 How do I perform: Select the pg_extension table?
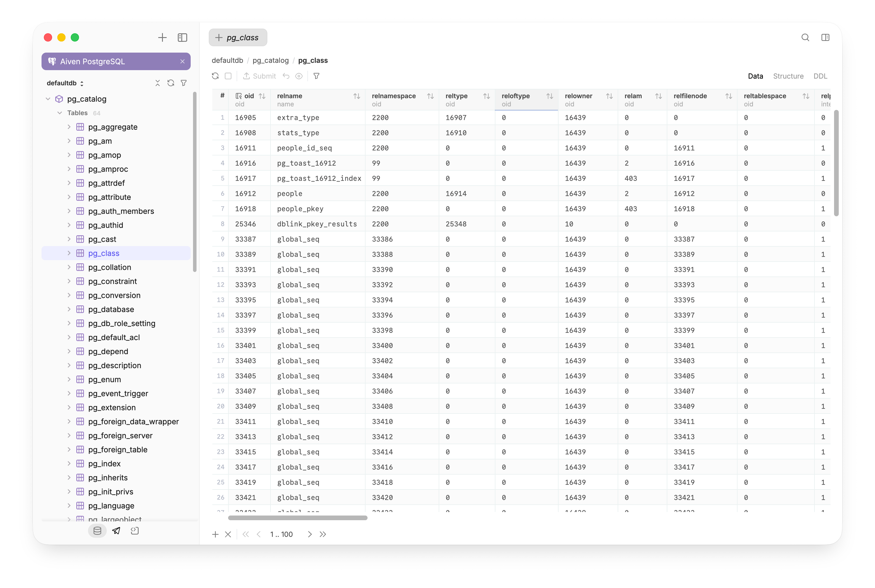click(112, 408)
